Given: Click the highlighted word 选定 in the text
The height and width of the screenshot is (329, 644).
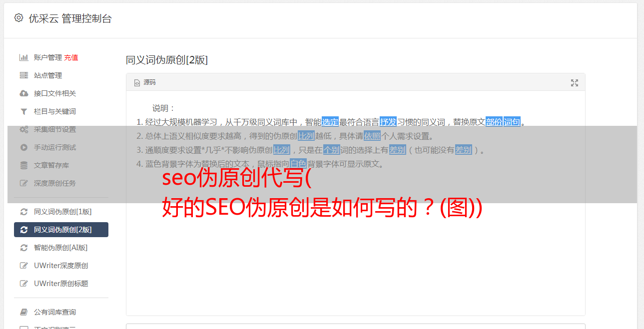Looking at the screenshot, I should coord(330,122).
